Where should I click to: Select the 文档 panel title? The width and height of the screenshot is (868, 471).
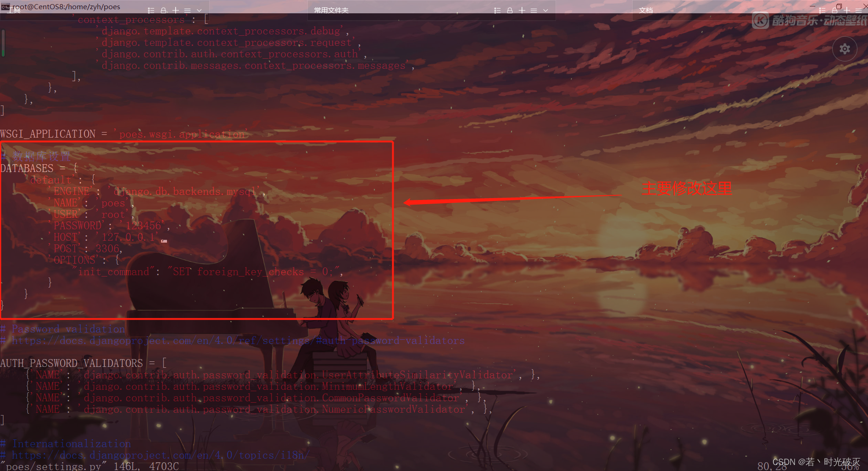click(x=646, y=10)
